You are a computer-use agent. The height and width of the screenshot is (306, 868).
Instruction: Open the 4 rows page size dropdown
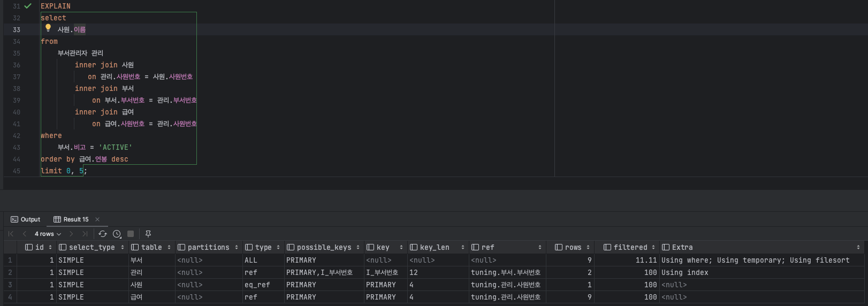pos(48,234)
